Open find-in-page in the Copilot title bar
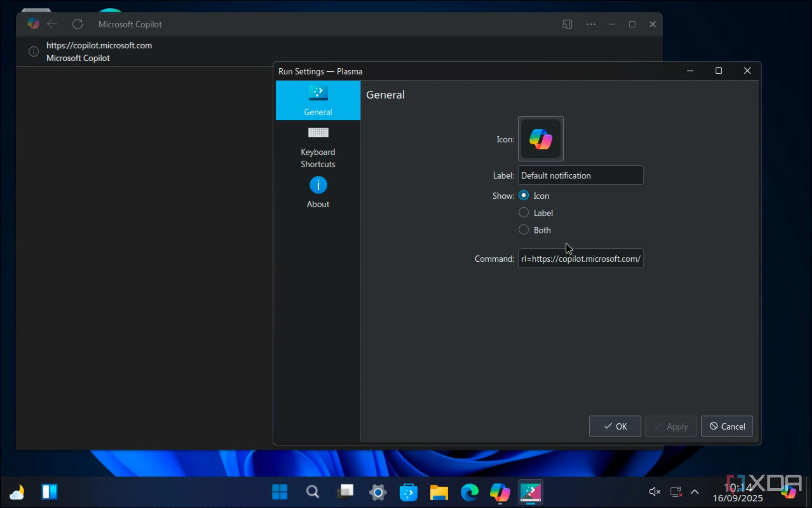This screenshot has height=508, width=812. (567, 24)
